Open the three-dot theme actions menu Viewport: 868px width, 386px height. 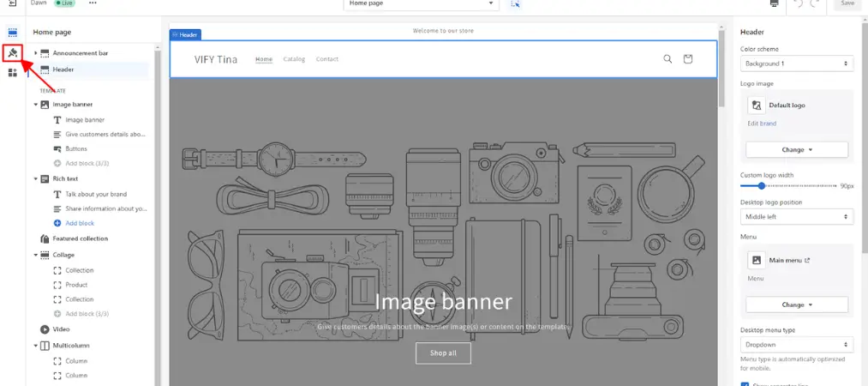(93, 3)
